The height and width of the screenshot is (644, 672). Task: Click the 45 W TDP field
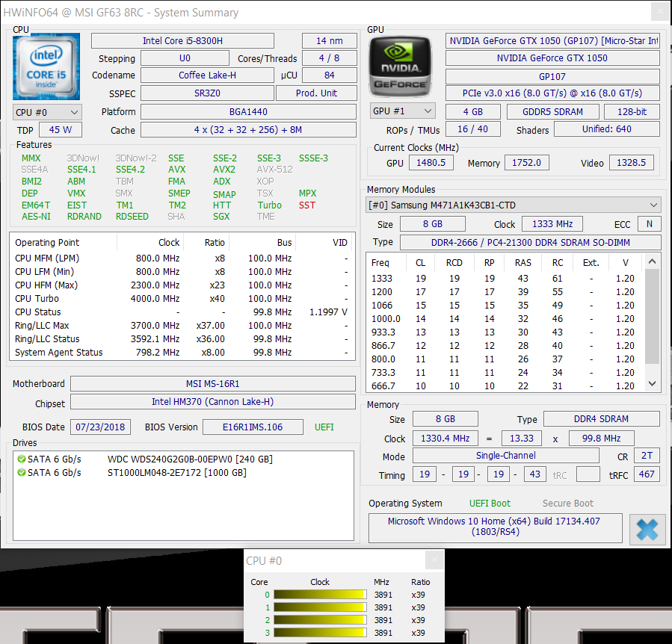click(x=61, y=130)
